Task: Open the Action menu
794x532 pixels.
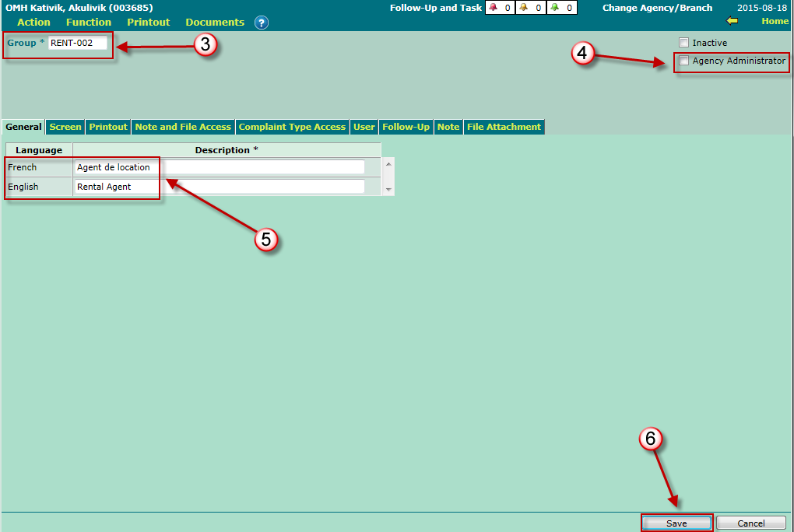Action: click(33, 23)
